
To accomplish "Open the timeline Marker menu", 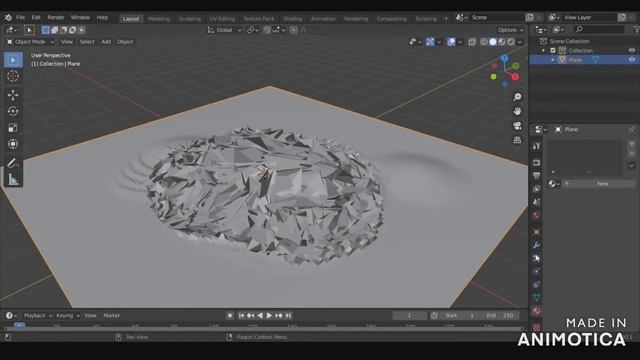I will (x=111, y=316).
